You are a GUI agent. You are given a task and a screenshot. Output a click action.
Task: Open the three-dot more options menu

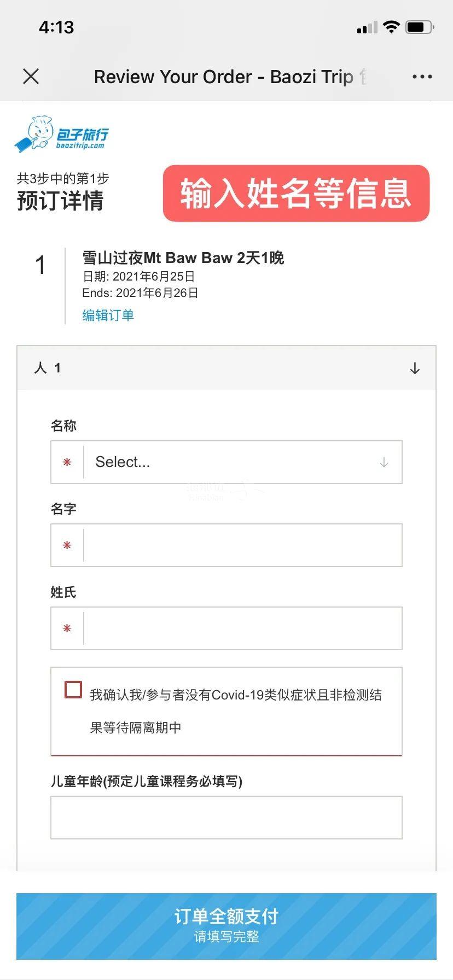pyautogui.click(x=422, y=77)
